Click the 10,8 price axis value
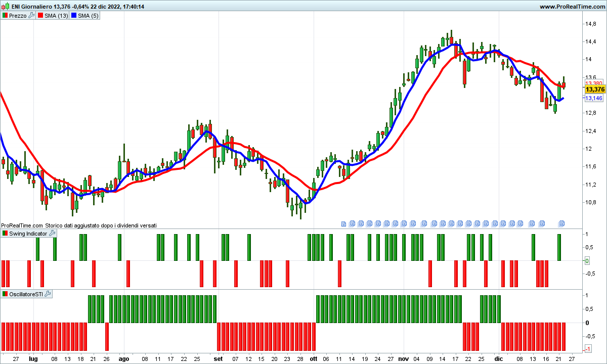The height and width of the screenshot is (364, 607). tap(590, 202)
